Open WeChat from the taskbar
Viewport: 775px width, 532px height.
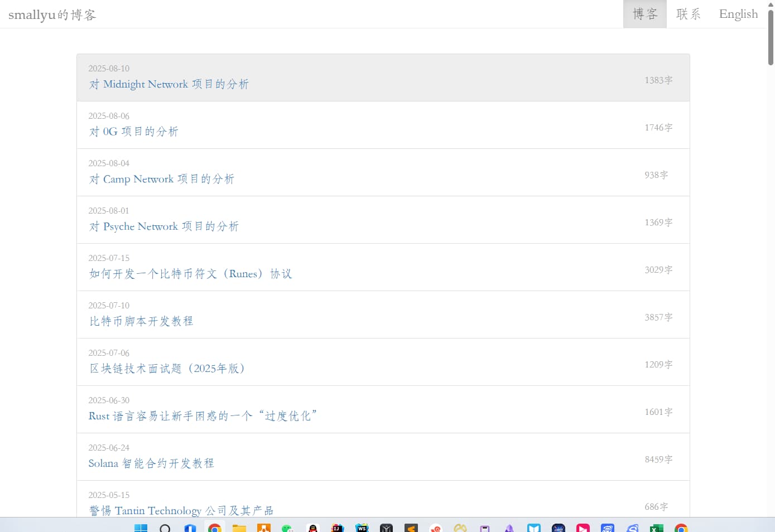click(288, 528)
